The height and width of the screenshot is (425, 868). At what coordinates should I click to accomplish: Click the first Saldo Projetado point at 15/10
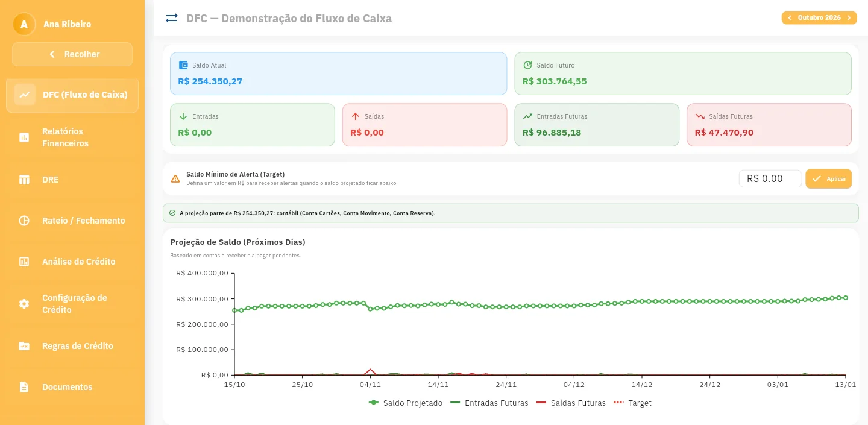coord(234,310)
